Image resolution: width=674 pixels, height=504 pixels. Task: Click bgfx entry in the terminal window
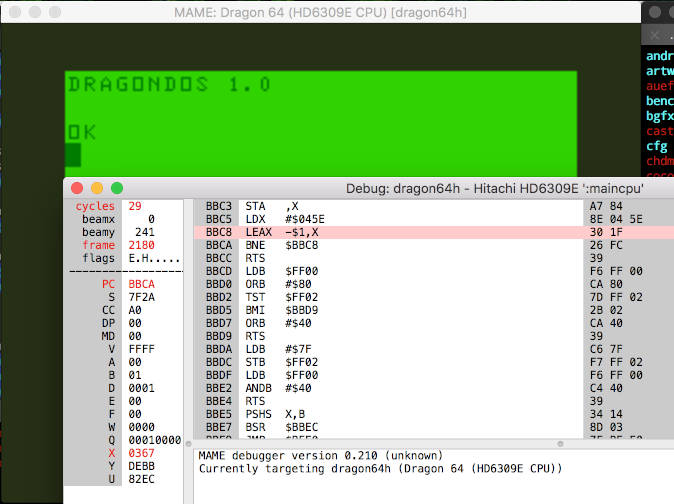[660, 116]
